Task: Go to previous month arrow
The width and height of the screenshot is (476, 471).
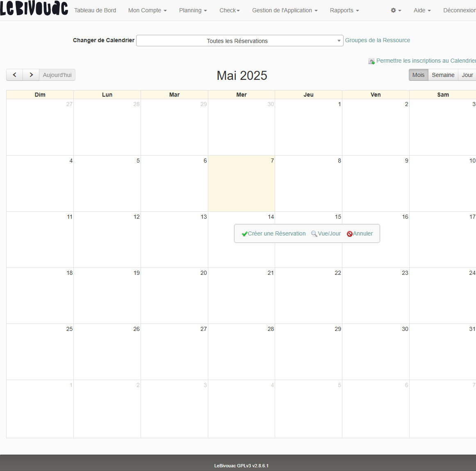Action: pyautogui.click(x=15, y=75)
